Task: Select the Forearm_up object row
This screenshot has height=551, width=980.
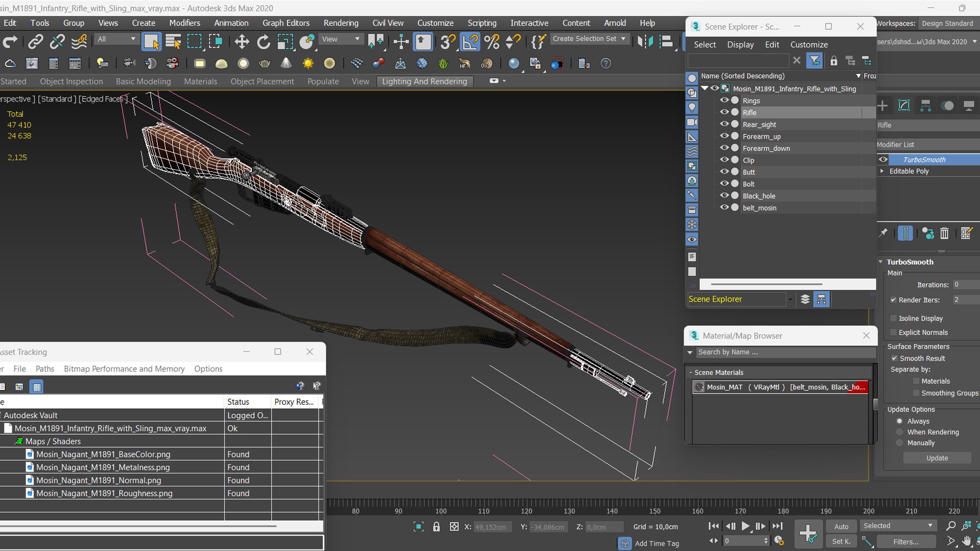Action: click(x=789, y=136)
